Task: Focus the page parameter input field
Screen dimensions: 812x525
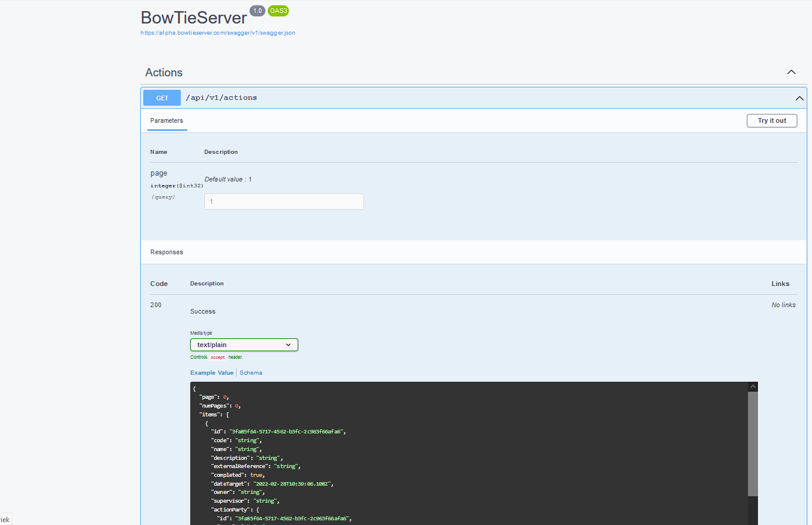Action: 284,201
